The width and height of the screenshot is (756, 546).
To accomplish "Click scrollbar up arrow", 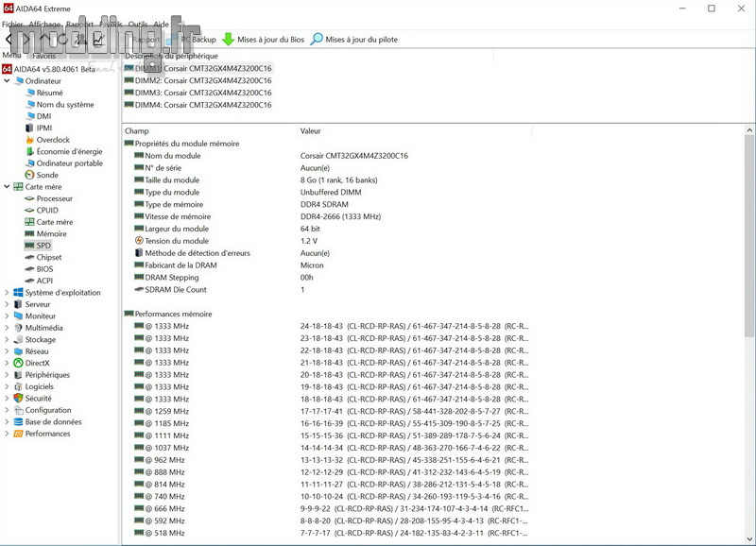I will coord(749,130).
